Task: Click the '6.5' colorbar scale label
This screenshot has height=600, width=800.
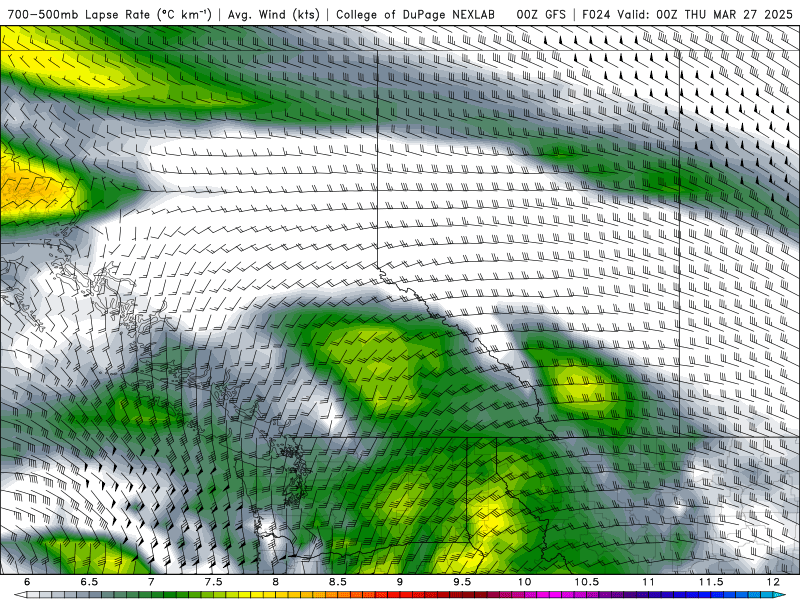Action: [x=89, y=582]
